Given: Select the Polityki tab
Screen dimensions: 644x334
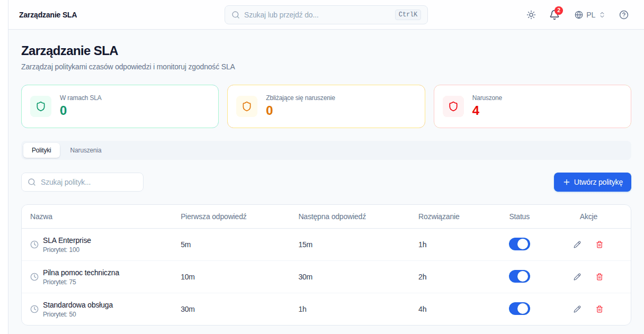Looking at the screenshot, I should 41,150.
